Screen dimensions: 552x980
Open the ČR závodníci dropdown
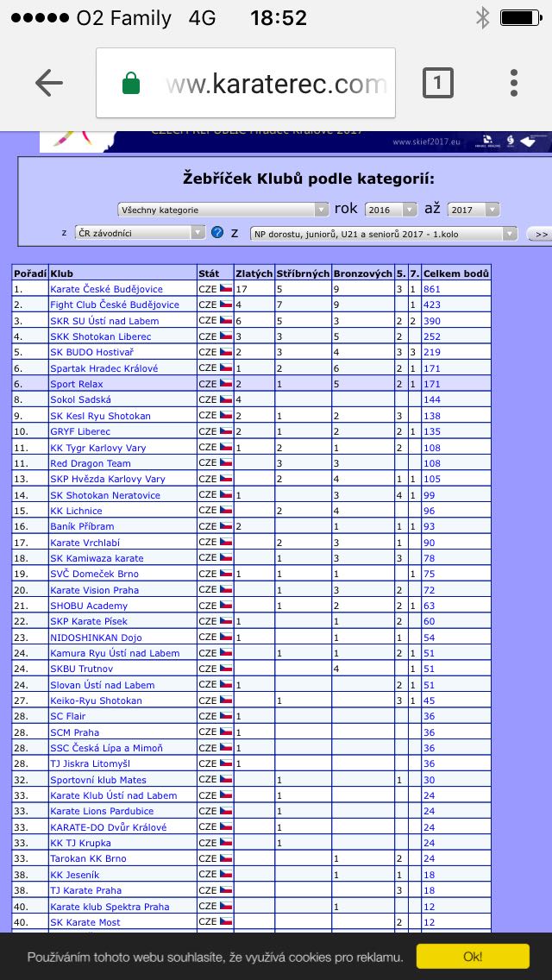pos(140,233)
